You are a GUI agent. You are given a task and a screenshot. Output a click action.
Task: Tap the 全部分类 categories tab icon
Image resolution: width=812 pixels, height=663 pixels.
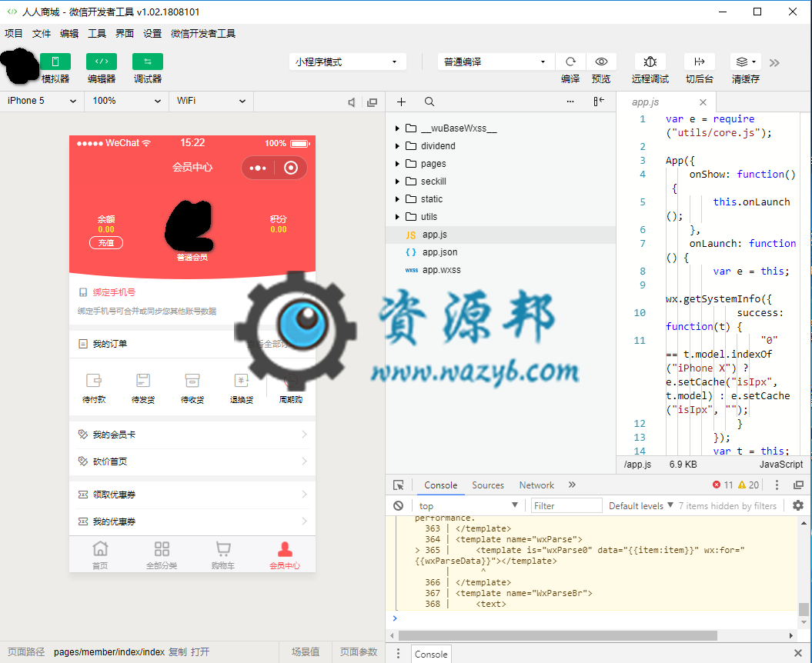click(x=162, y=548)
